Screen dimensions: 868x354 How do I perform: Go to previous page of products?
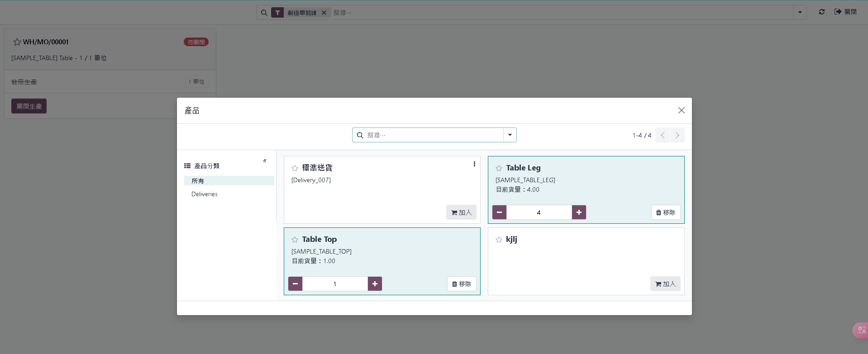pyautogui.click(x=663, y=135)
